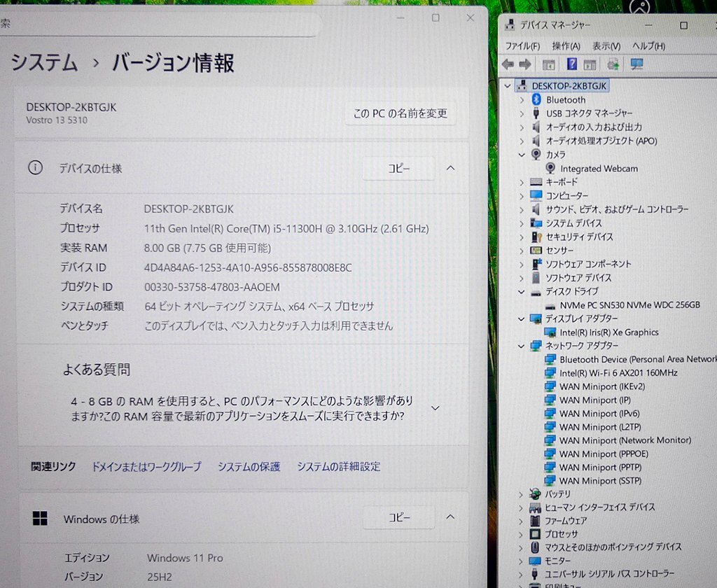
Task: Click the 8.00 GB (7.75 GB 使用可能) RAM value
Action: tap(207, 248)
